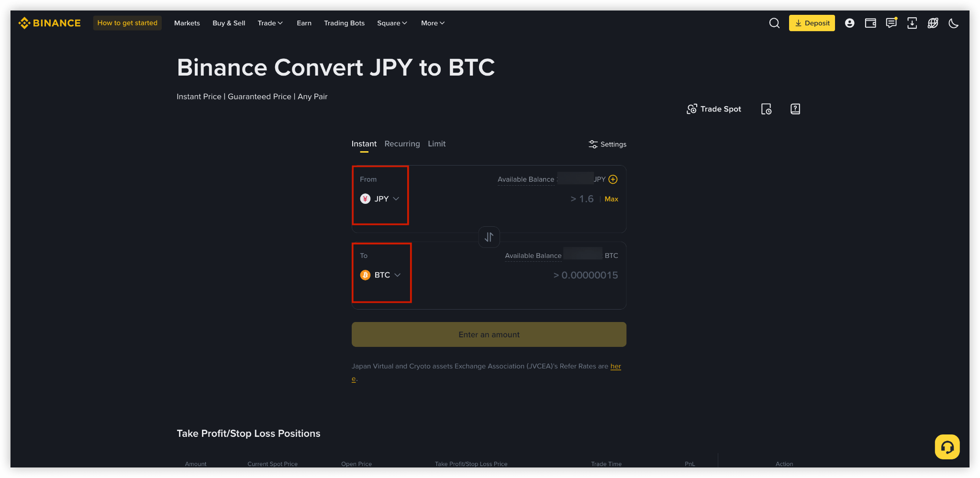Screen dimensions: 980x478
Task: Add JPY balance with plus icon
Action: [x=613, y=179]
